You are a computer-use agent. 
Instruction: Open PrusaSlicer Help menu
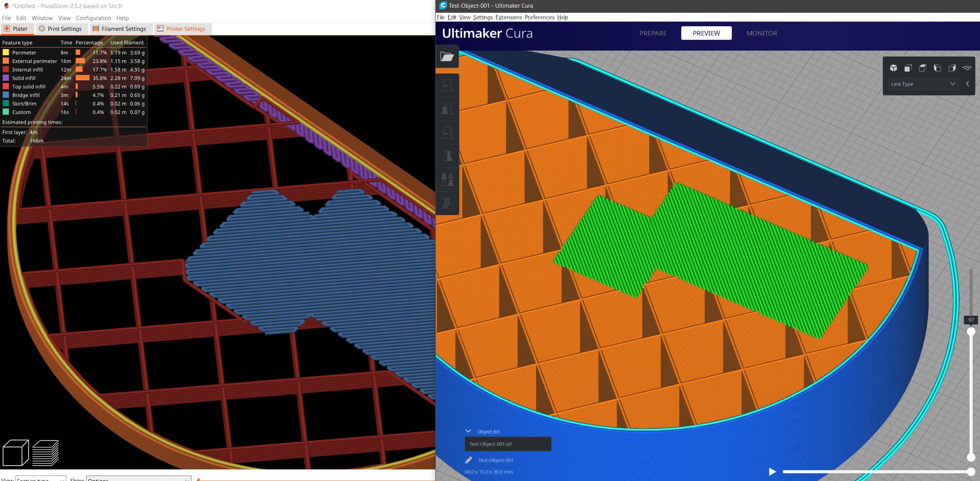pyautogui.click(x=123, y=18)
